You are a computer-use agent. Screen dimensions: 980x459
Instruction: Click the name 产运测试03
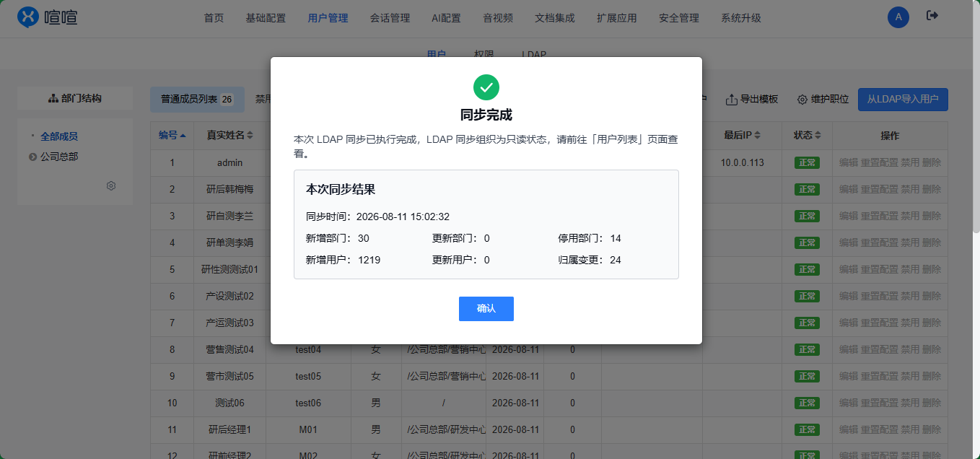(x=229, y=323)
